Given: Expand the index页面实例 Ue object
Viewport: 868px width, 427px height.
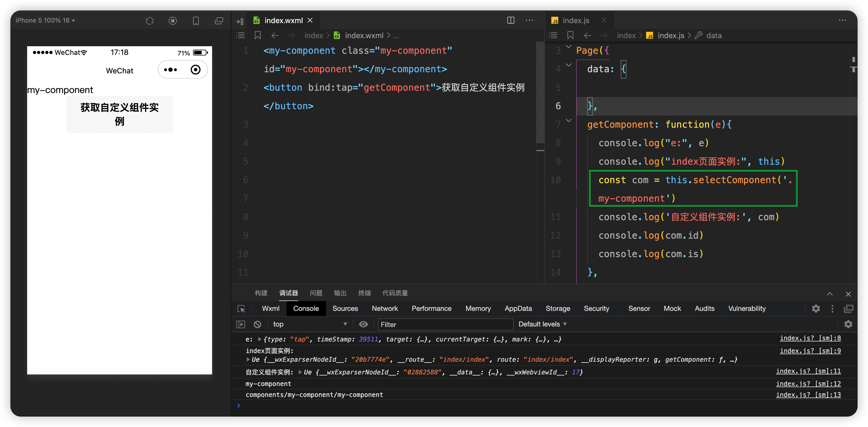Looking at the screenshot, I should point(248,359).
